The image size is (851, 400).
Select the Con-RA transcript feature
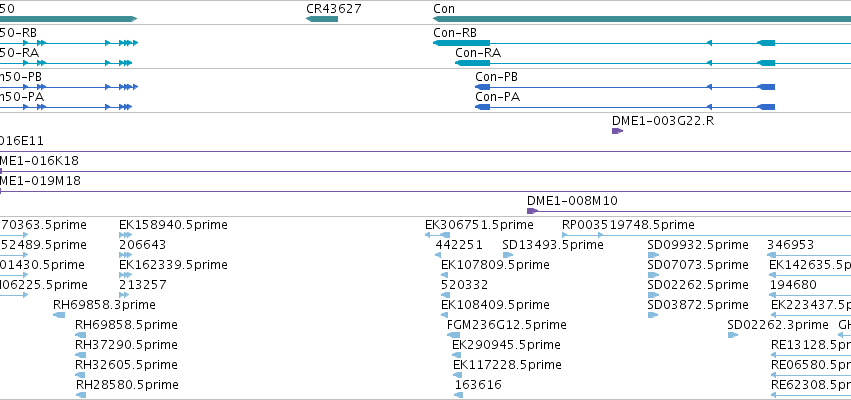pyautogui.click(x=653, y=63)
